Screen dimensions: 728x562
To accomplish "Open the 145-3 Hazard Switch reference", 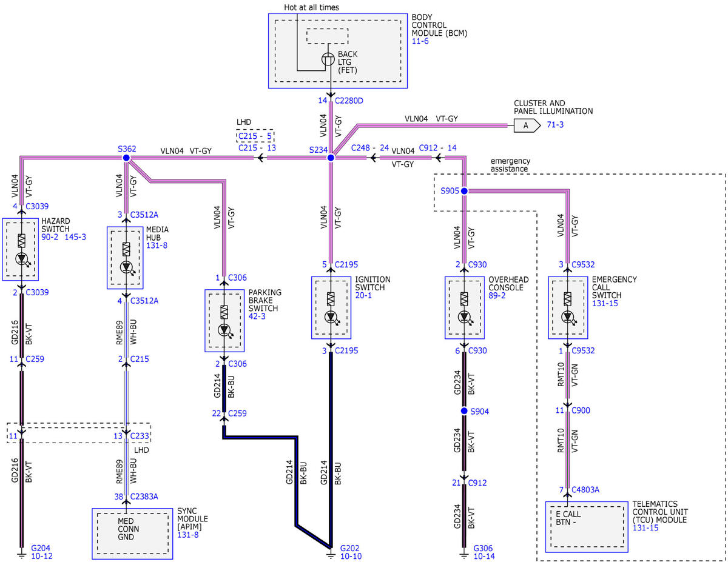I will pyautogui.click(x=75, y=236).
